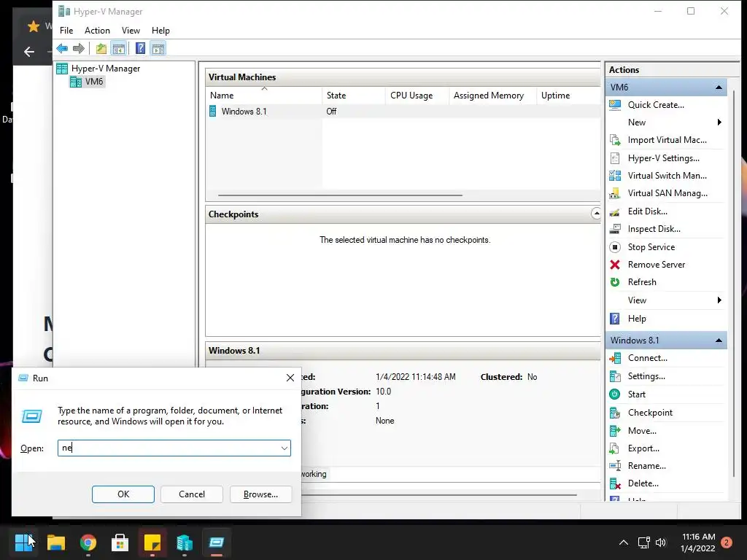Open the Help menu
This screenshot has width=747, height=560.
160,31
